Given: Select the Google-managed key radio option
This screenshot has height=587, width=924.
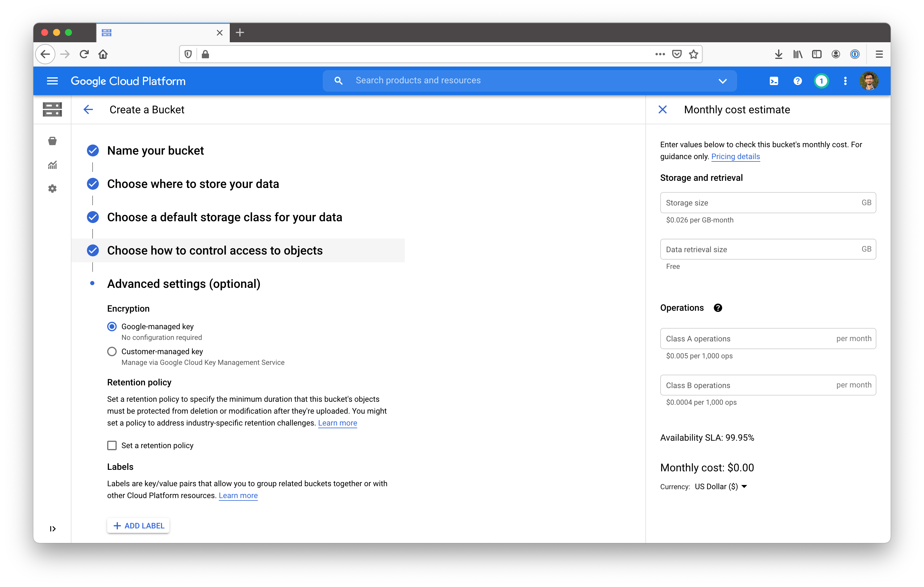Looking at the screenshot, I should [112, 327].
